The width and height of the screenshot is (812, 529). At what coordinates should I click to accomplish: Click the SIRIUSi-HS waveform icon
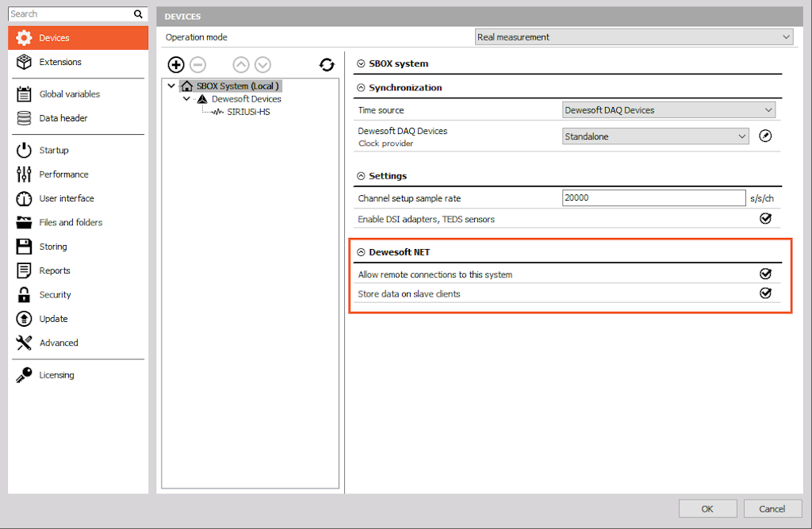217,112
